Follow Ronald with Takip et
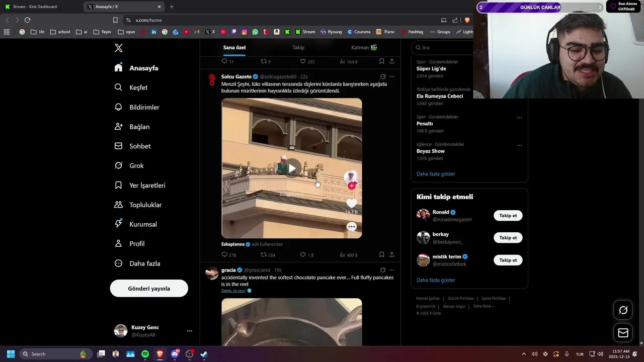Image resolution: width=644 pixels, height=362 pixels. pos(508,216)
